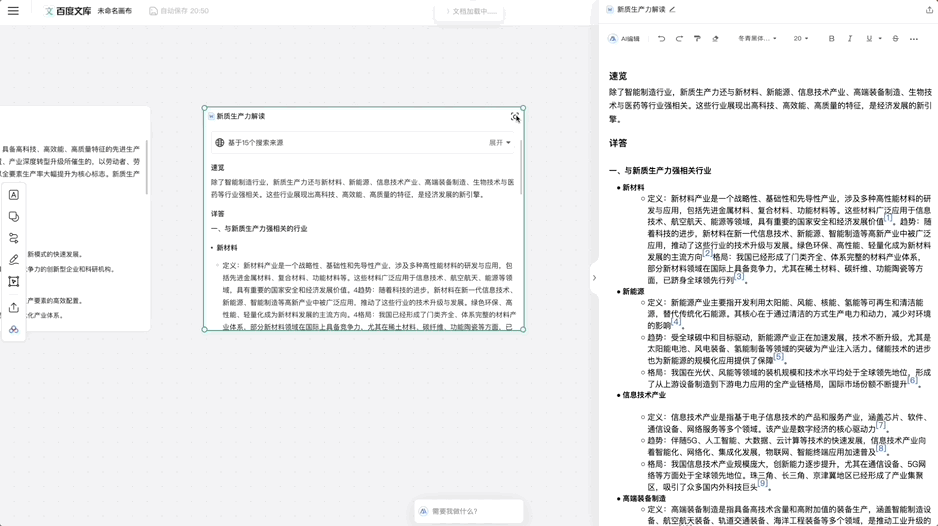Screen dimensions: 938x526
Task: Select the frame tool in sidebar
Action: pos(14,282)
